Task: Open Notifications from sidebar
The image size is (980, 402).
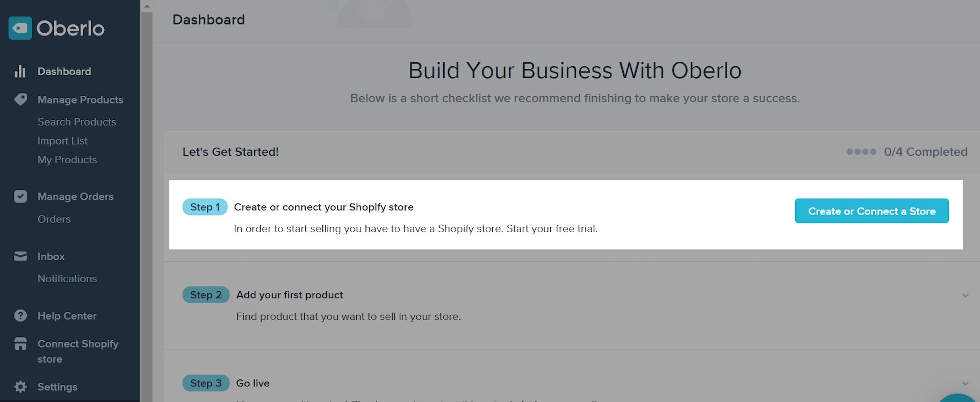Action: click(67, 278)
